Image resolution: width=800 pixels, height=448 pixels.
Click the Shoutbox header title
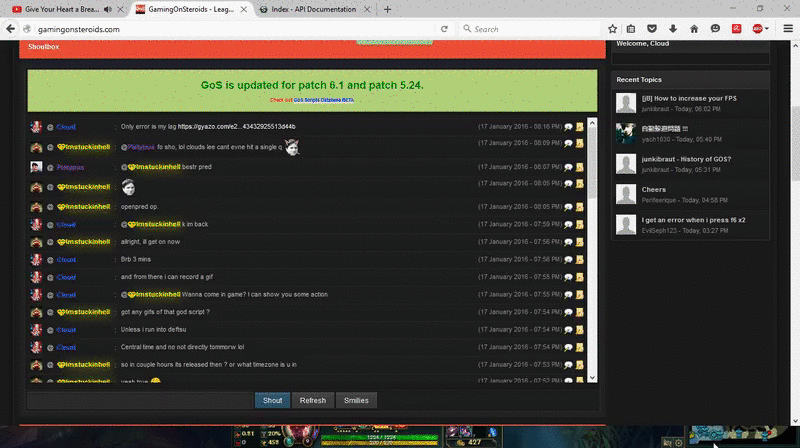tap(43, 46)
